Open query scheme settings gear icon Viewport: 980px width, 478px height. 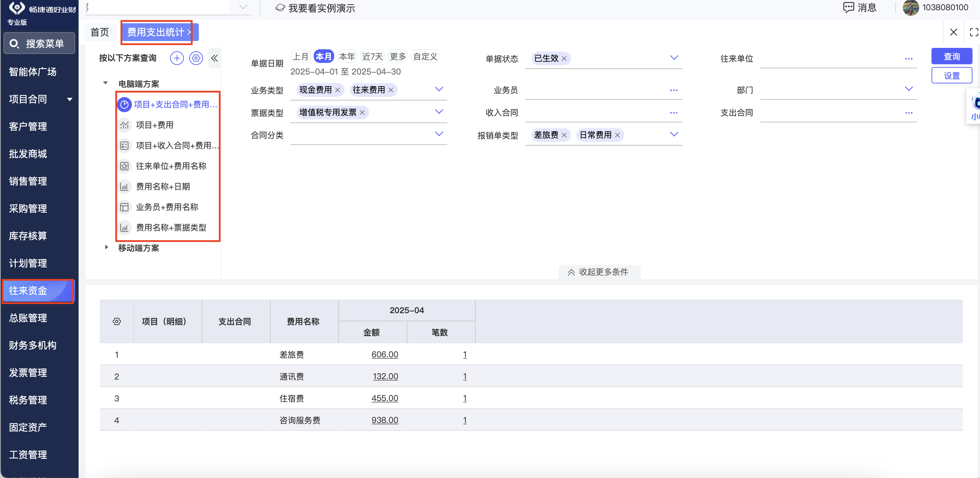[x=196, y=58]
